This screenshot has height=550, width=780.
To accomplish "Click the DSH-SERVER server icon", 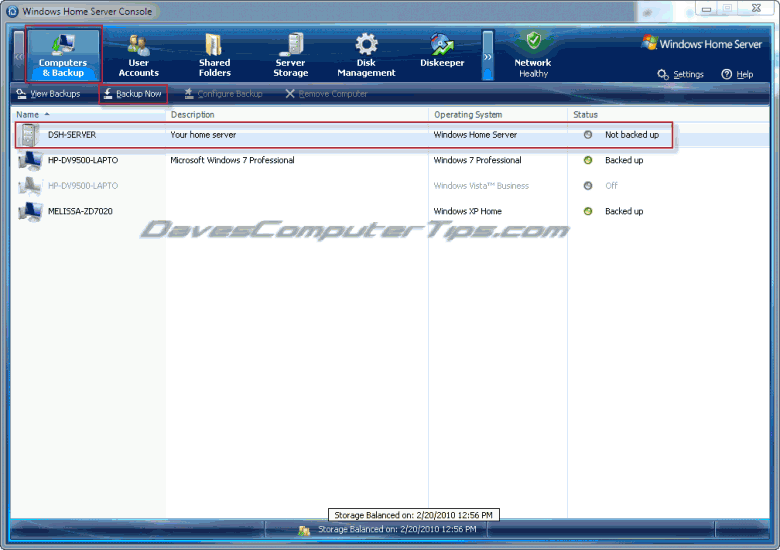I will (x=30, y=135).
